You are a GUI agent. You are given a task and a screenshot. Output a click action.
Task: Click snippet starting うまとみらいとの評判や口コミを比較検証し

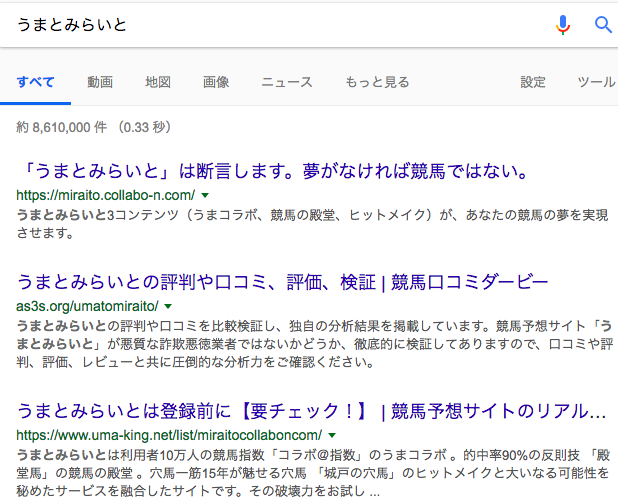(315, 344)
